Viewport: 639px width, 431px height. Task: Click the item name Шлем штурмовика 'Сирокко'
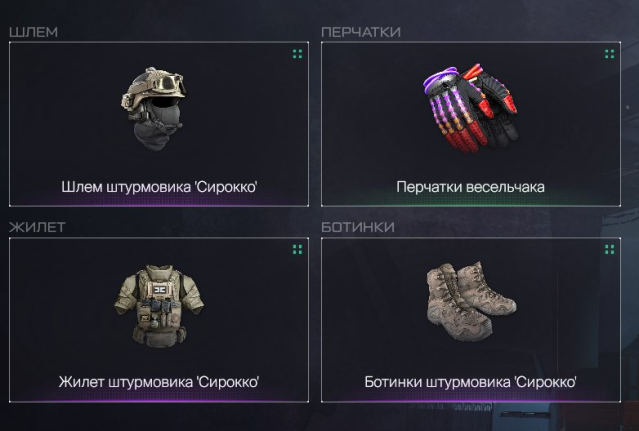(x=159, y=187)
